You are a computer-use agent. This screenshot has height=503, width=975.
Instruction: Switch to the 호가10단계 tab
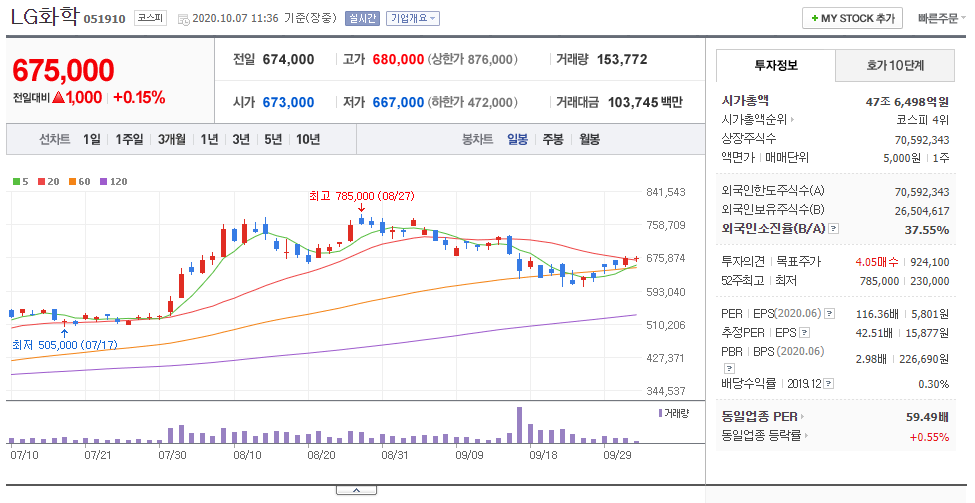(895, 65)
